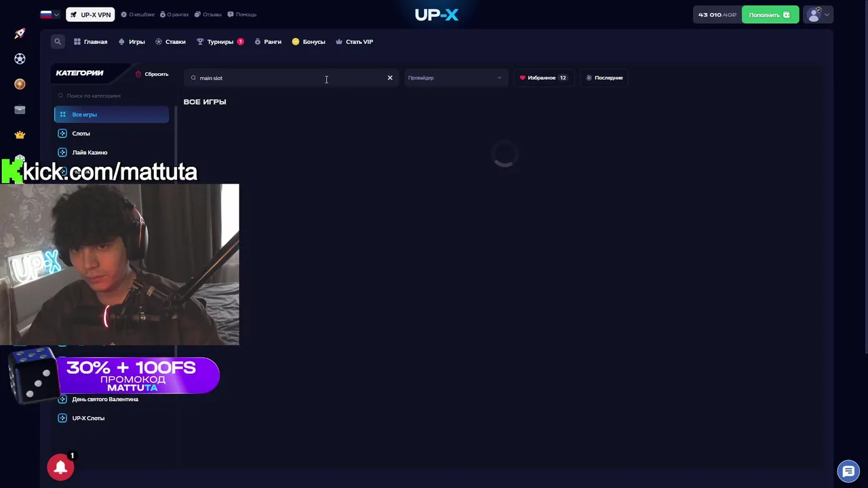Viewport: 868px width, 488px height.
Task: Click the orange coin icon in sidebar
Action: click(x=20, y=84)
